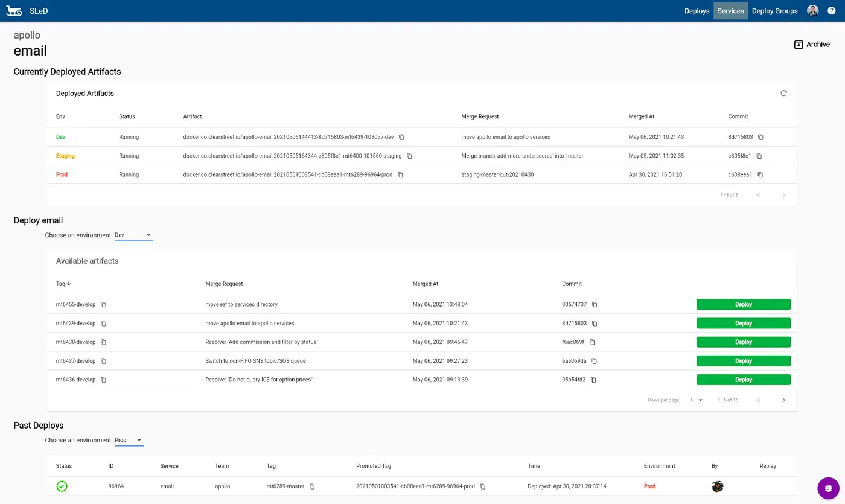Deploy the mt6439-develop artifact
The image size is (845, 504).
(743, 323)
